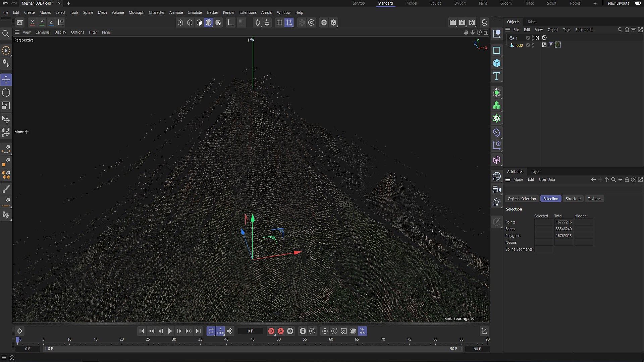
Task: Add a Cube primitive object
Action: 497,63
